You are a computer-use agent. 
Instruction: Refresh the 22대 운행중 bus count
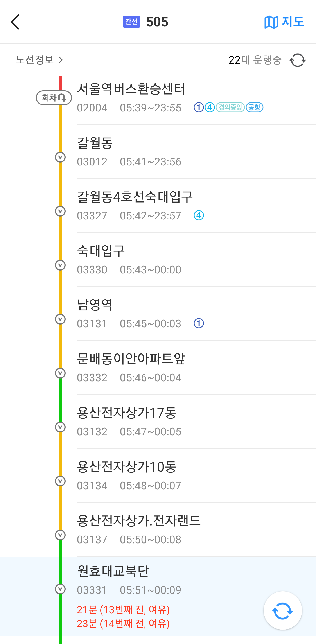point(298,60)
